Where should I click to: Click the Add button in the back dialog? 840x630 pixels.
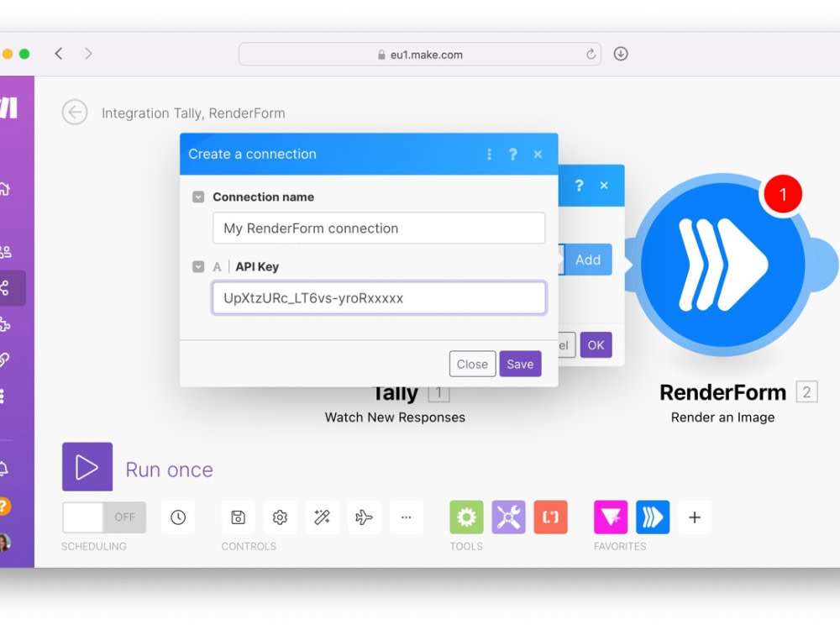(x=588, y=260)
